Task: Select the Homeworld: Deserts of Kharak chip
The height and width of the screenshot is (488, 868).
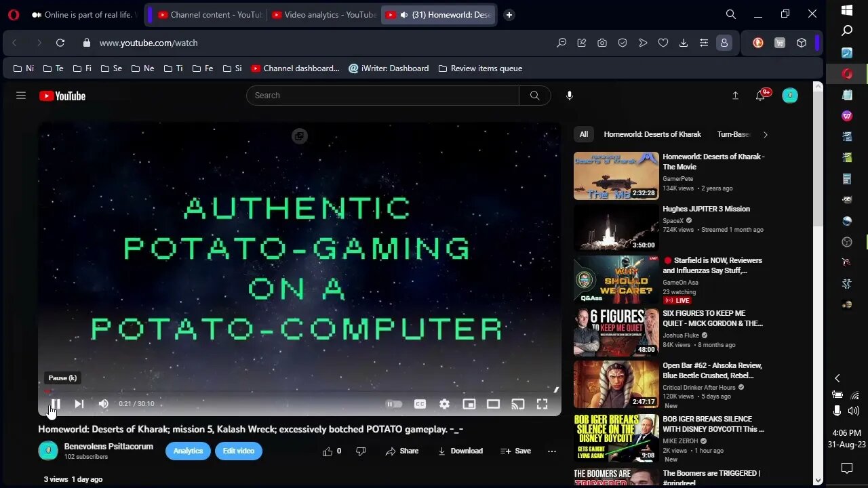Action: tap(652, 134)
